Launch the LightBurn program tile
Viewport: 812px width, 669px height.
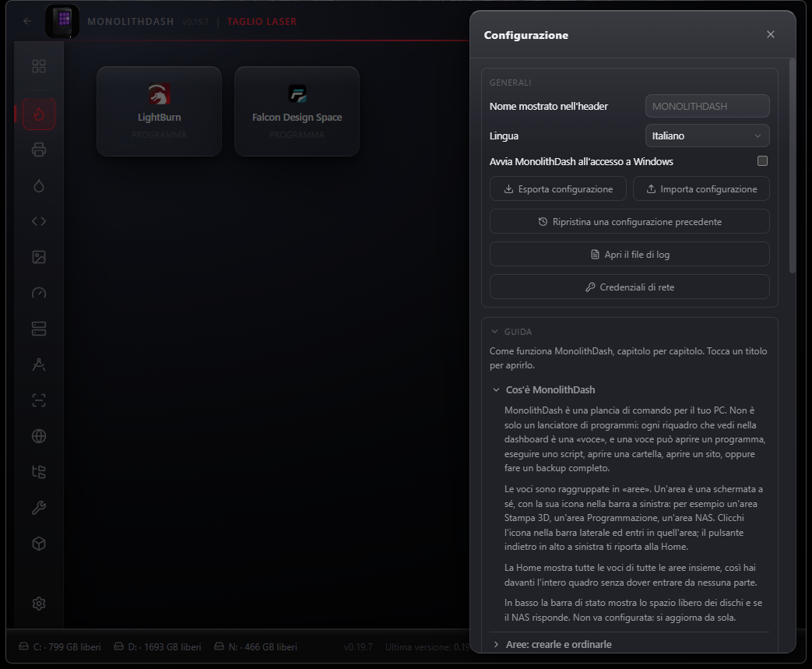159,111
